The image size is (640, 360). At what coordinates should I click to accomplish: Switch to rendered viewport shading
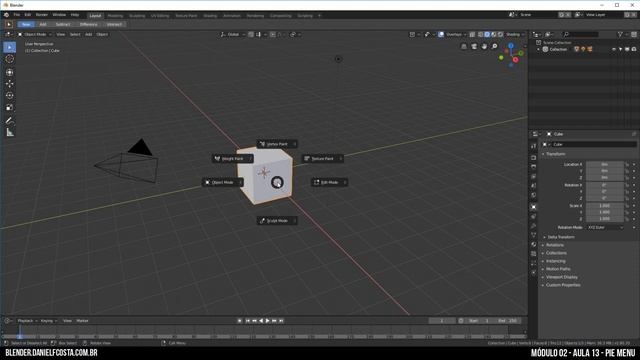(500, 35)
